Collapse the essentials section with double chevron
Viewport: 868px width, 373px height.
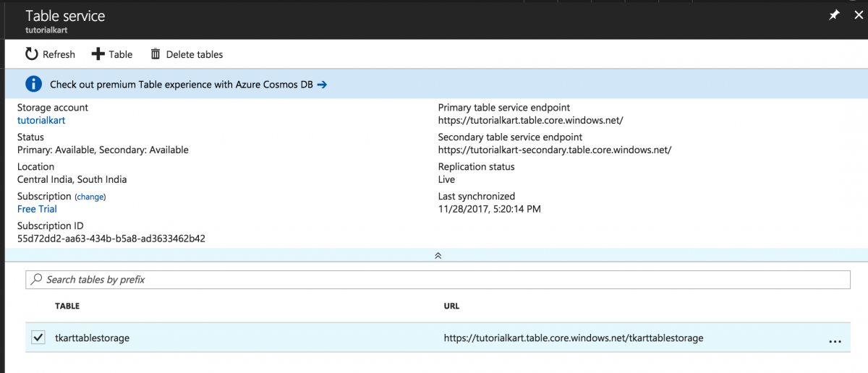[438, 255]
